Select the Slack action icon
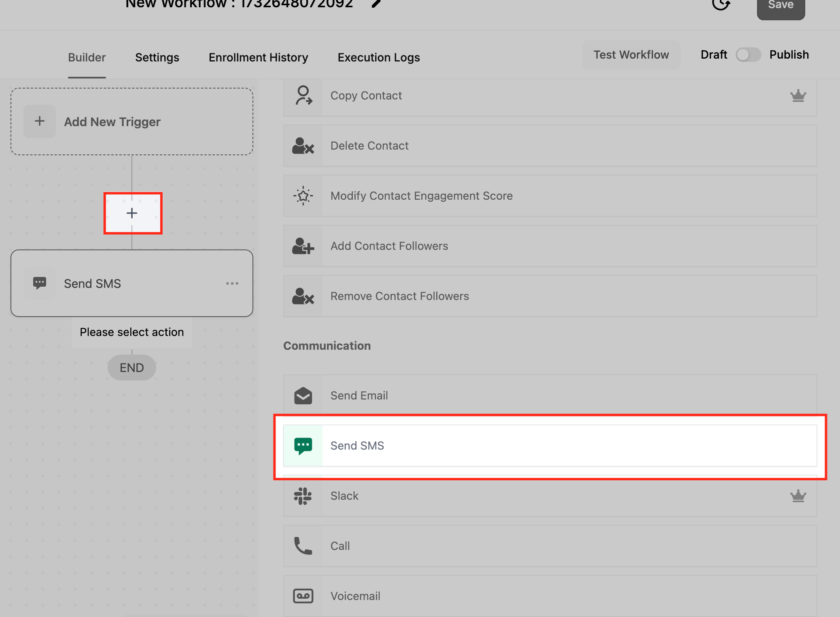The height and width of the screenshot is (617, 840). coord(303,496)
